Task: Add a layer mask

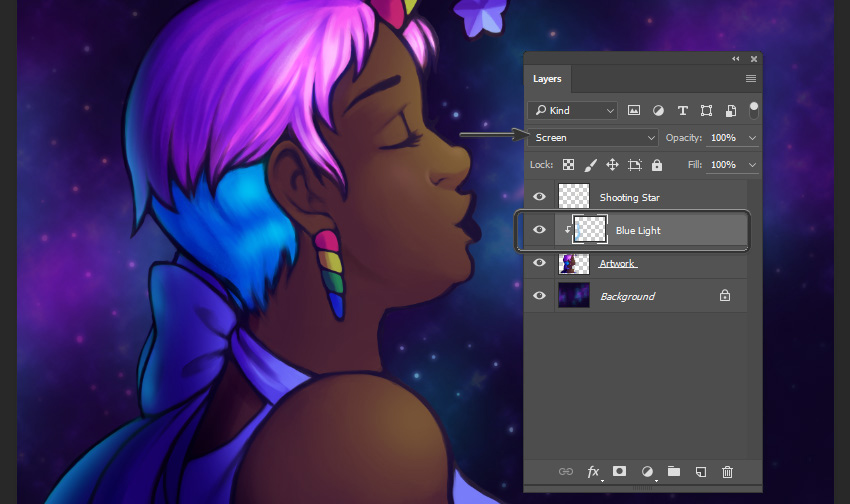Action: point(620,471)
